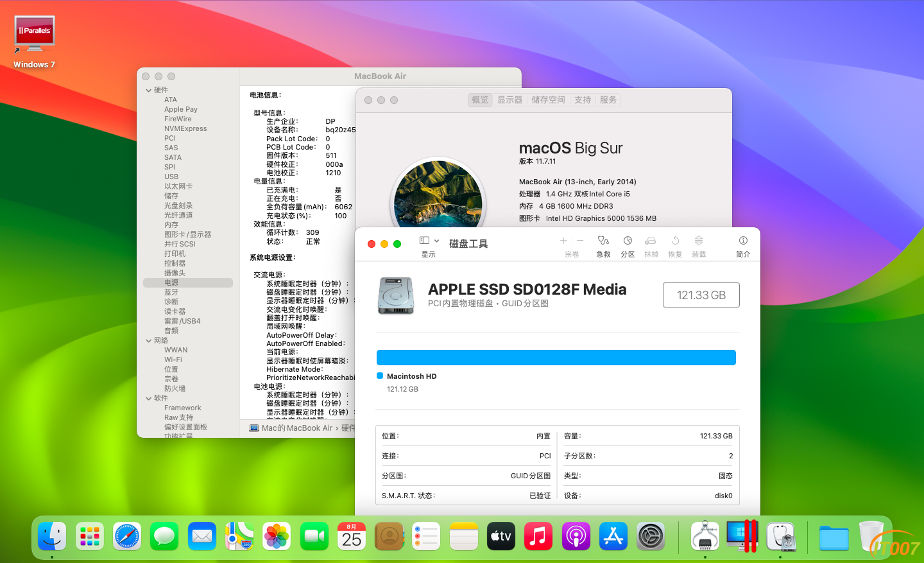
Task: Select ATA in the hardware list
Action: pos(171,100)
